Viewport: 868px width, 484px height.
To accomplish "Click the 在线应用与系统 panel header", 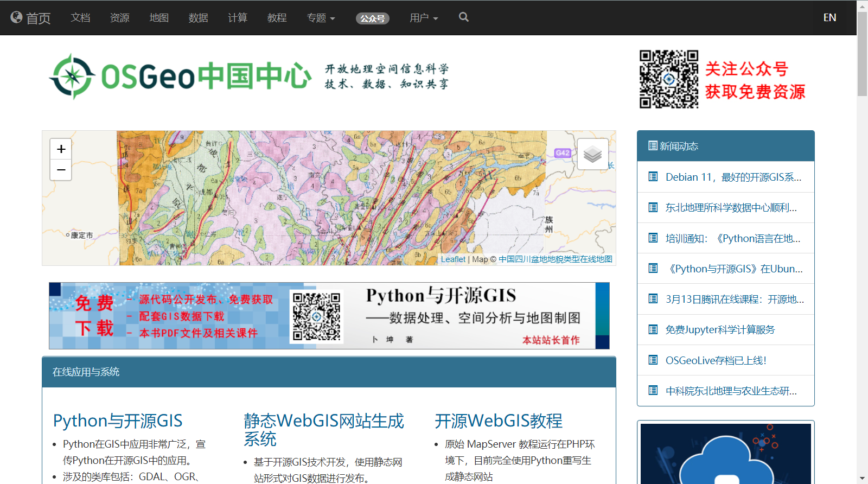I will 329,372.
